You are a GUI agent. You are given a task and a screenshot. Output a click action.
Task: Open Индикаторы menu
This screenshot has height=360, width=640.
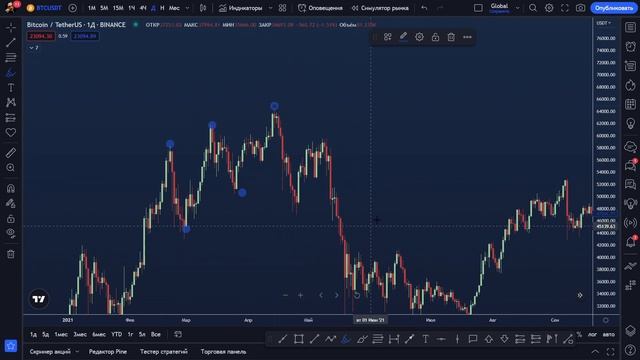pos(240,8)
